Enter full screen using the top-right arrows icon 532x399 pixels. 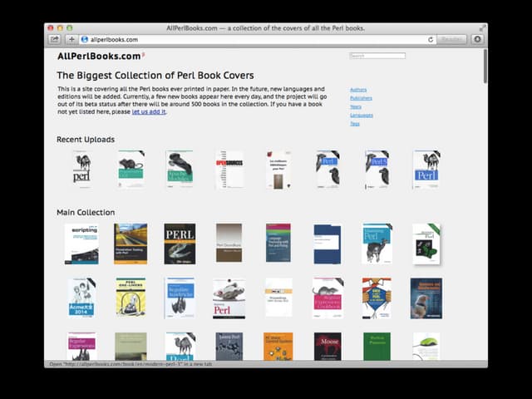[483, 27]
